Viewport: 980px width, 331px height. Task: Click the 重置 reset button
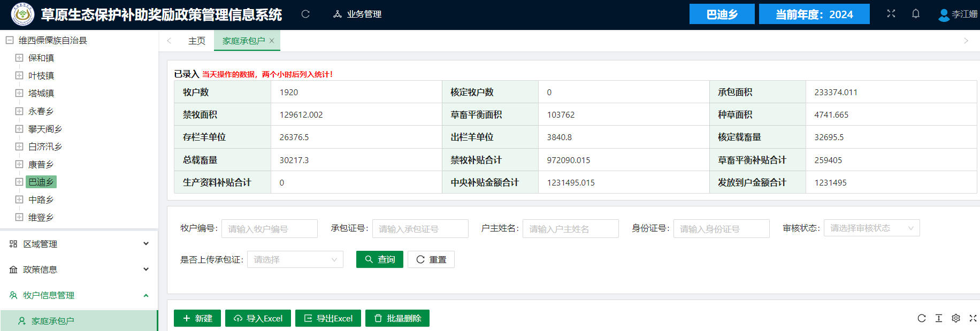tap(431, 259)
